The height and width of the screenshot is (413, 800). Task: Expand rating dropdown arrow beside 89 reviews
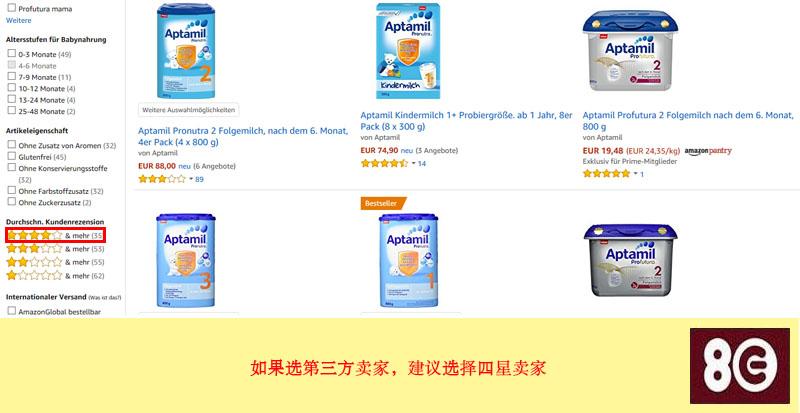[191, 179]
